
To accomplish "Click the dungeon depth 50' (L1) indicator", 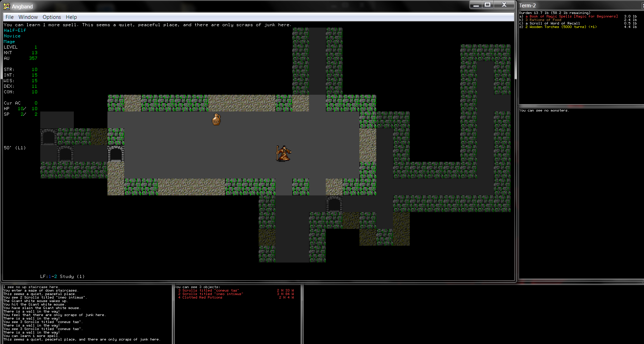I will 15,148.
